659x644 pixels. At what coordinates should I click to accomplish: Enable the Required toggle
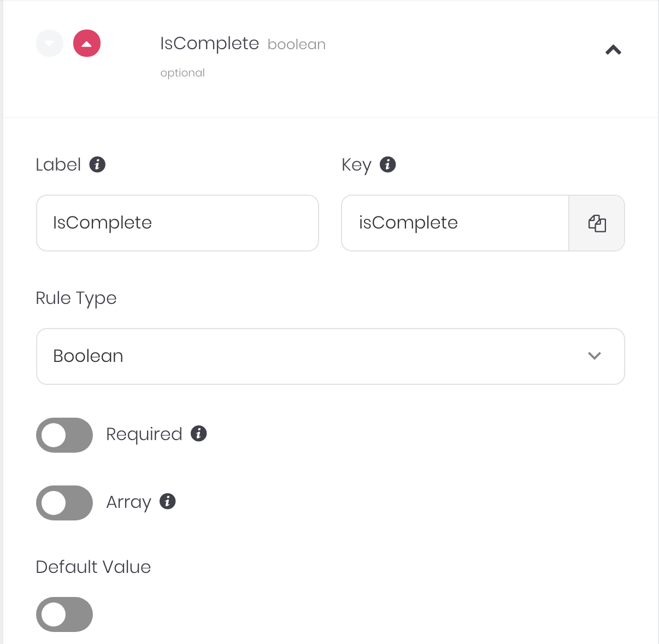(64, 435)
